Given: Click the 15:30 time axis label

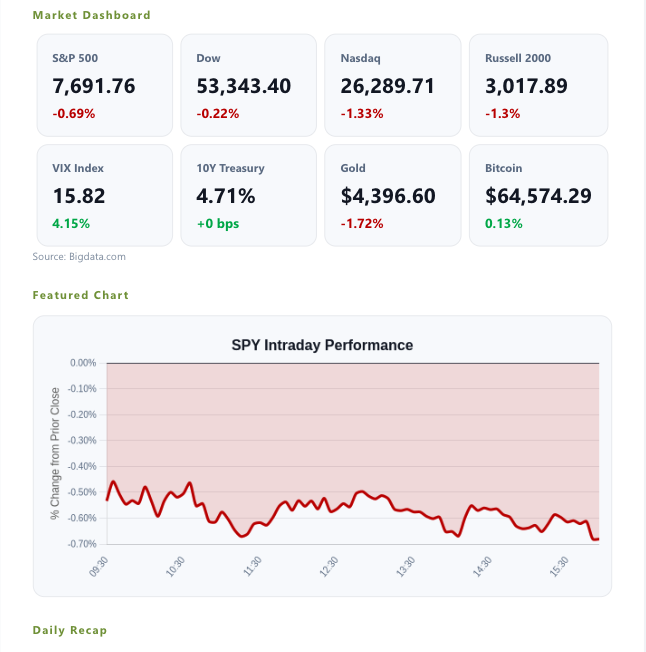Looking at the screenshot, I should [x=559, y=567].
